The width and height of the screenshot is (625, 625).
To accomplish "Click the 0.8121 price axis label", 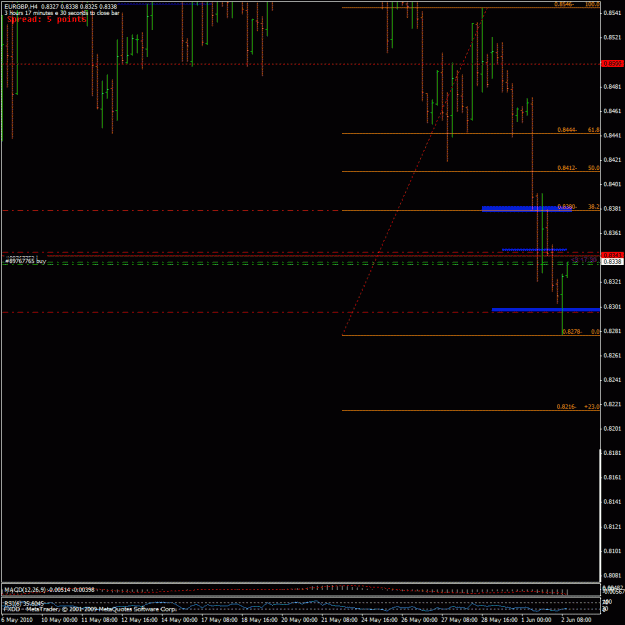I will pyautogui.click(x=612, y=527).
